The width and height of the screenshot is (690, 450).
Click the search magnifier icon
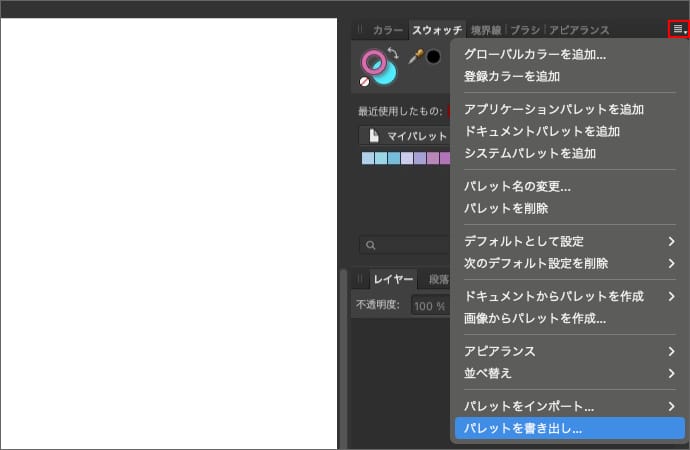(370, 245)
